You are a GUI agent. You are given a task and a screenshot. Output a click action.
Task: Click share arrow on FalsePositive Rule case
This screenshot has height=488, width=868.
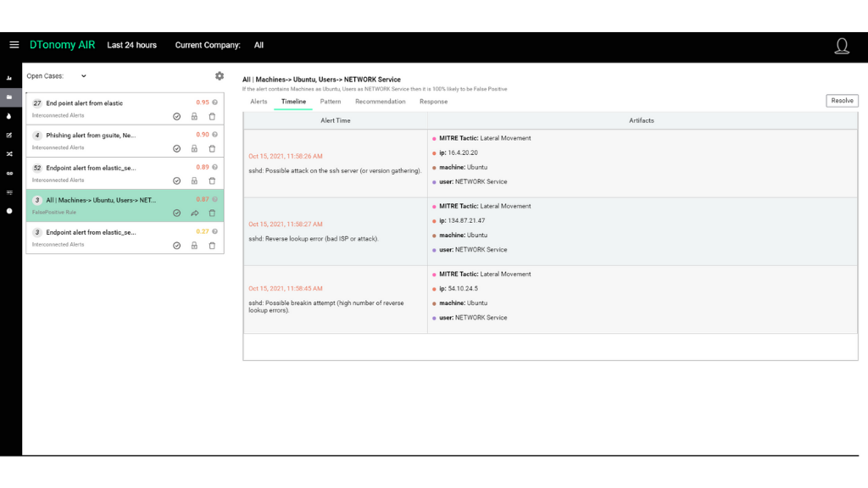(194, 213)
